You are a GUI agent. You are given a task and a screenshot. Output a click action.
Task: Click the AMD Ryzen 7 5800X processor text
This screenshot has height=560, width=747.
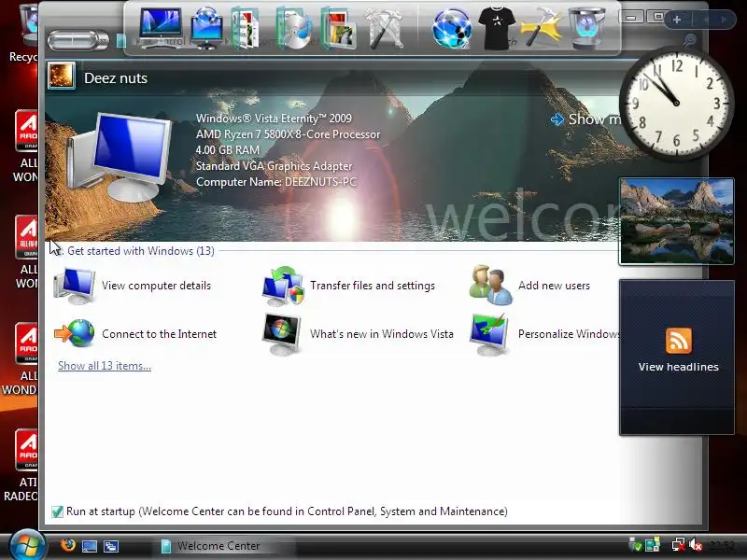point(288,134)
